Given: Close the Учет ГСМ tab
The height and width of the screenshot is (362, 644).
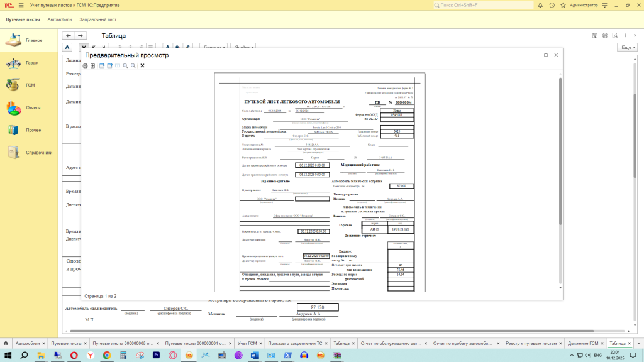Looking at the screenshot, I should click(x=260, y=343).
